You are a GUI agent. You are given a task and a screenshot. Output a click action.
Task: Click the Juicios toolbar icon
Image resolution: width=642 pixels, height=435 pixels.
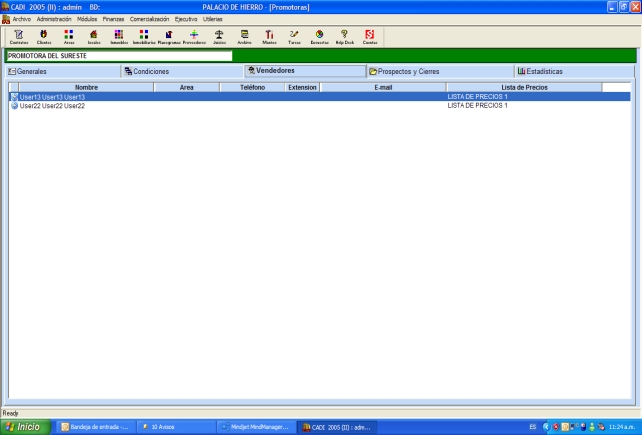click(219, 37)
